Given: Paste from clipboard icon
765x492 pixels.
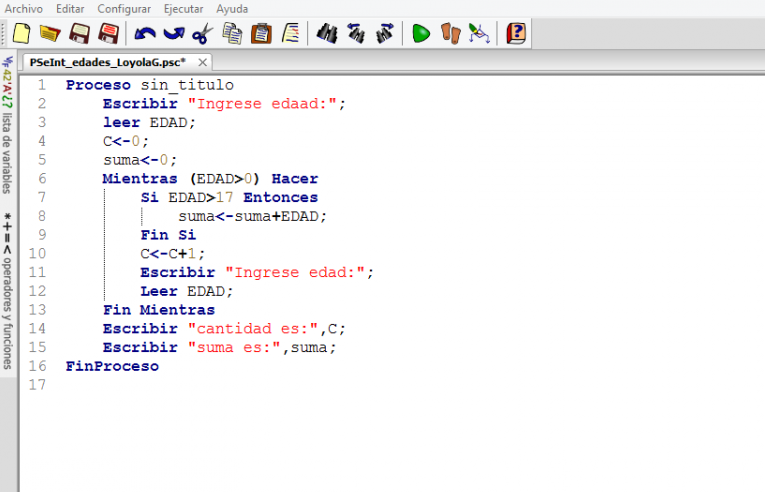Looking at the screenshot, I should pyautogui.click(x=262, y=34).
